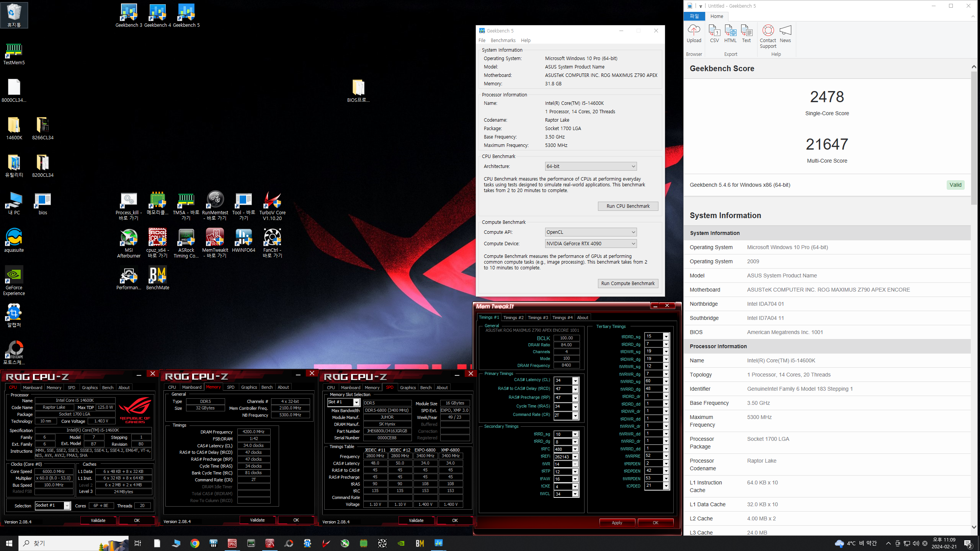Click the Windows Start button

9,543
